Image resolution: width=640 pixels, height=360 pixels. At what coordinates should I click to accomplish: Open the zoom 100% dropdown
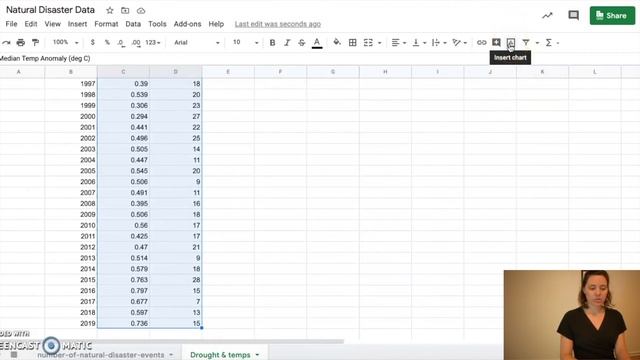[65, 42]
